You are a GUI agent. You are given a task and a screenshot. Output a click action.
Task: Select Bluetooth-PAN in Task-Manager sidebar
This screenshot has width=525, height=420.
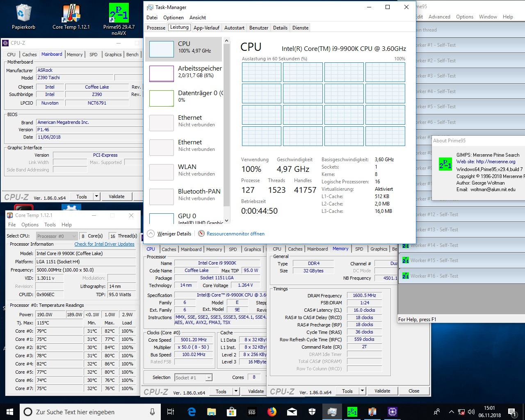185,196
